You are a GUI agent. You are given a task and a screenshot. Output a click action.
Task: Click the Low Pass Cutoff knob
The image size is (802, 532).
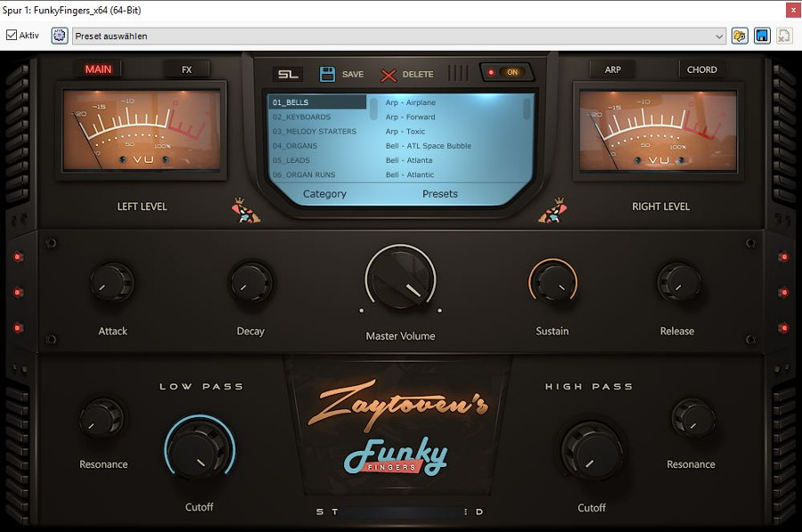[200, 450]
